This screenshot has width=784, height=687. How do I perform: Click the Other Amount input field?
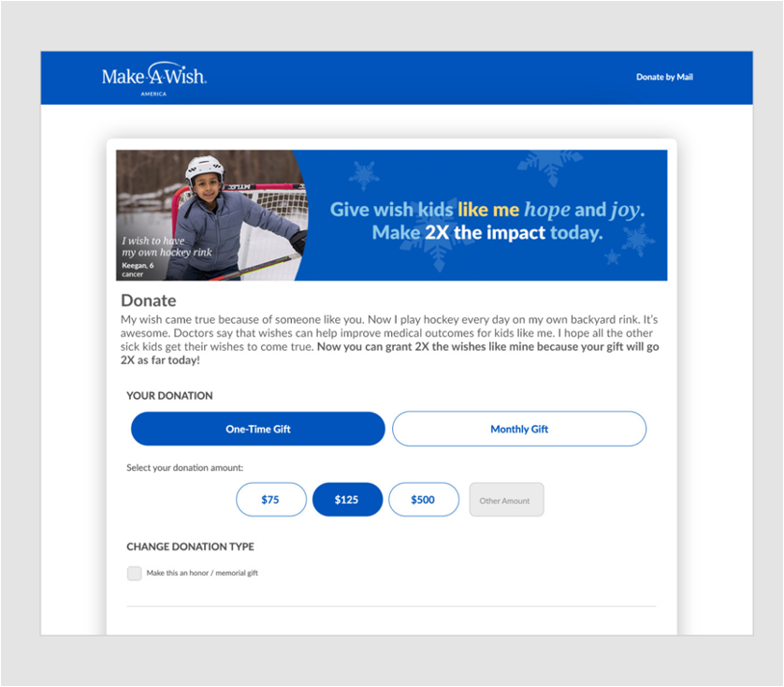point(506,500)
